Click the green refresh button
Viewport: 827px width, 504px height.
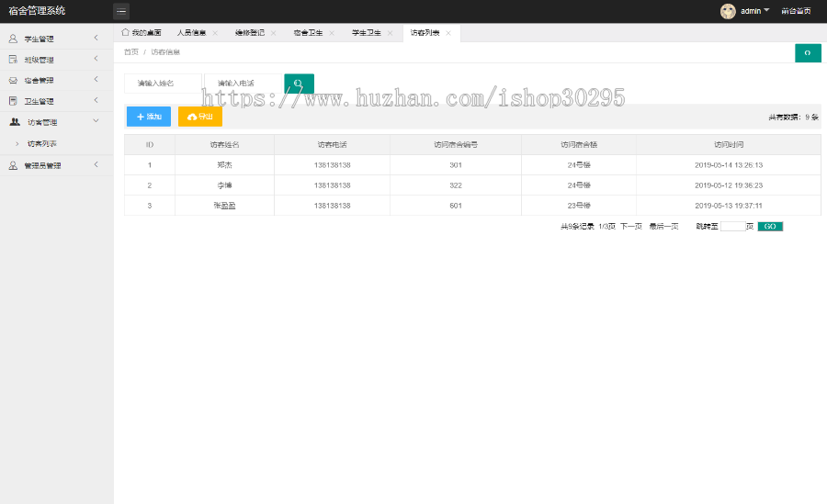[x=808, y=52]
